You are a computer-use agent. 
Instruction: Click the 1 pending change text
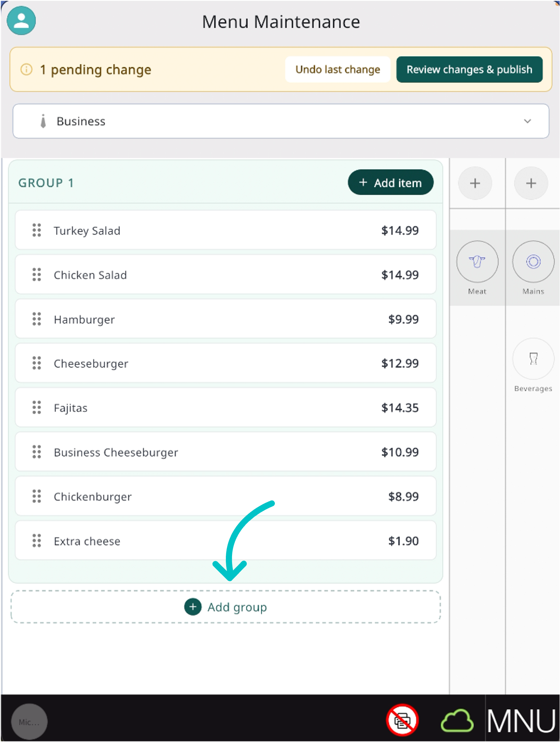(x=96, y=70)
